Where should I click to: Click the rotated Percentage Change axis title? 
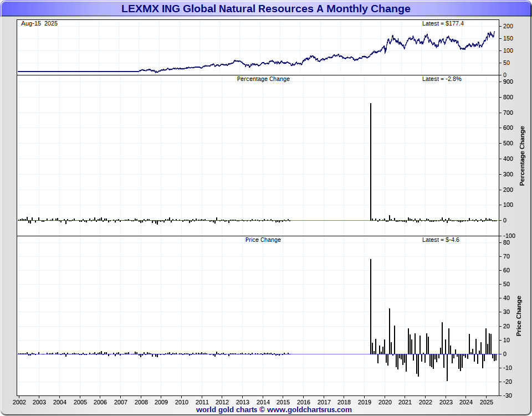tap(522, 156)
